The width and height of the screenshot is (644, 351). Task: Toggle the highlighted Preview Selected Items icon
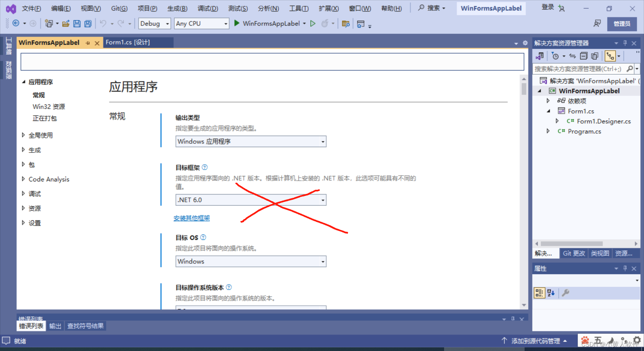click(610, 56)
